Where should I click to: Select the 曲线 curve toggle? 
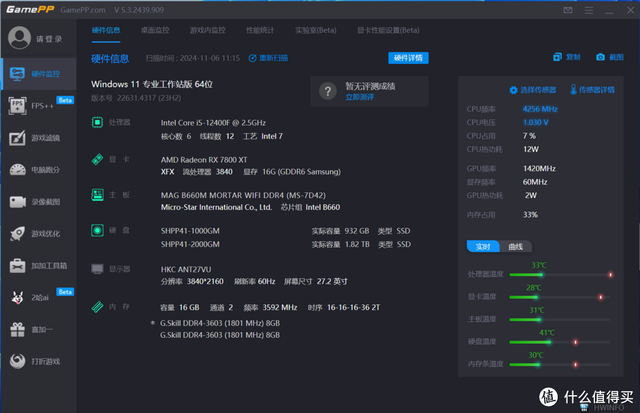point(516,246)
